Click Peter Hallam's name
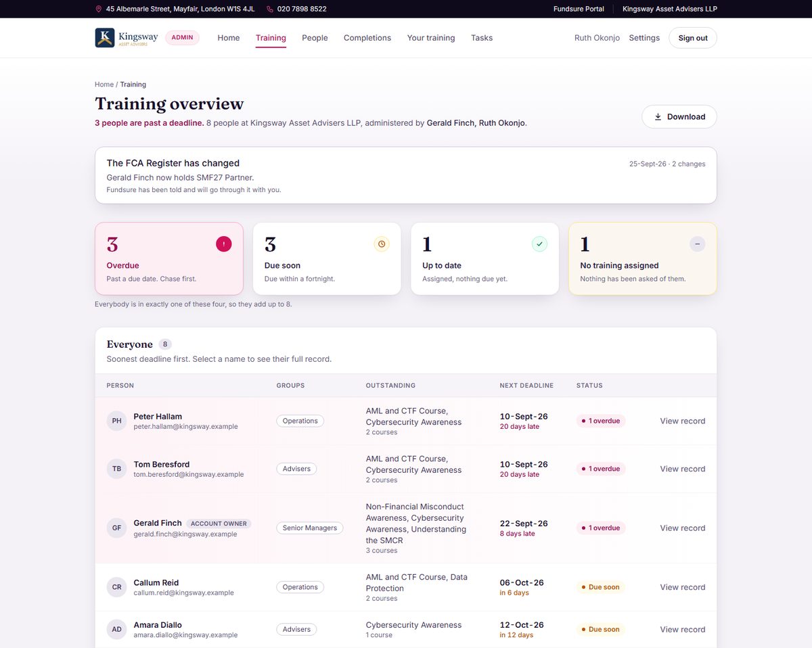Screen dimensions: 812x648 coord(158,417)
